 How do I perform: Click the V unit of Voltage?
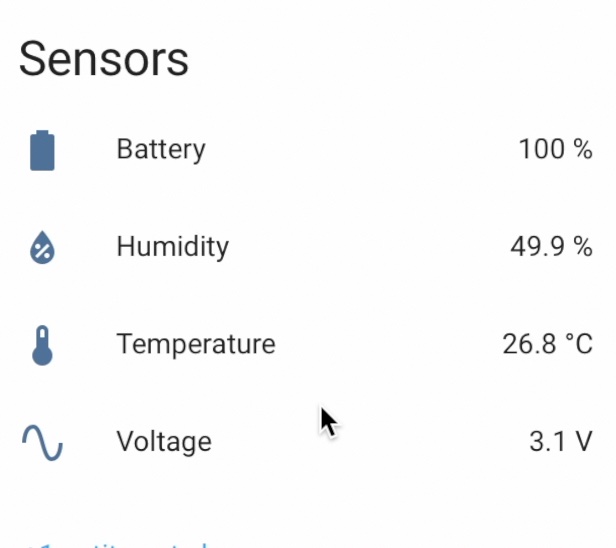[583, 442]
